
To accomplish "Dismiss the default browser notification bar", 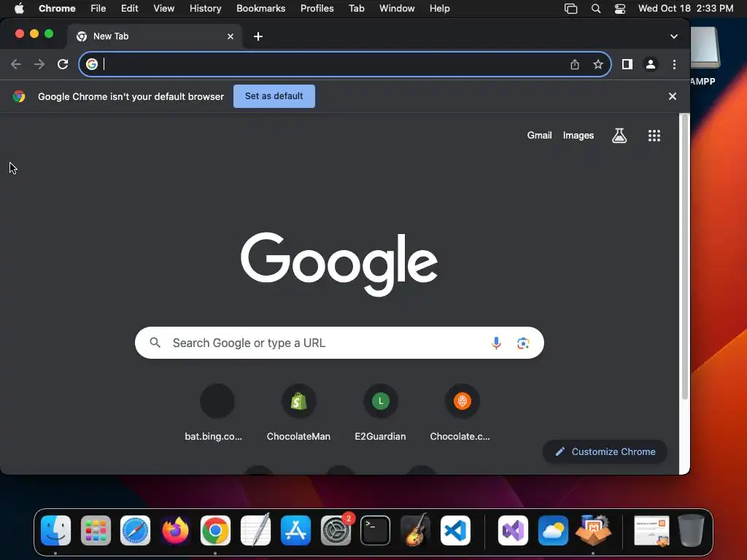I will coord(672,96).
